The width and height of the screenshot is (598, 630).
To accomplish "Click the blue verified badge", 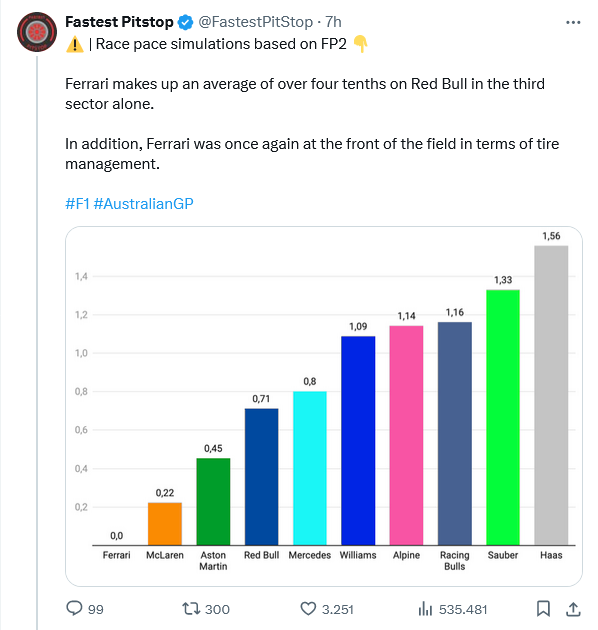I will click(185, 22).
